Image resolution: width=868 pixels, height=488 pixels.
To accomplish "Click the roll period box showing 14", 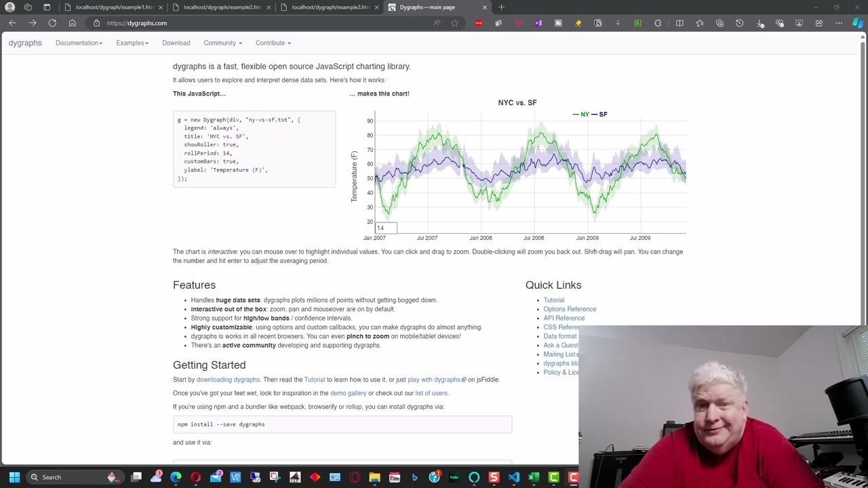I will 386,228.
